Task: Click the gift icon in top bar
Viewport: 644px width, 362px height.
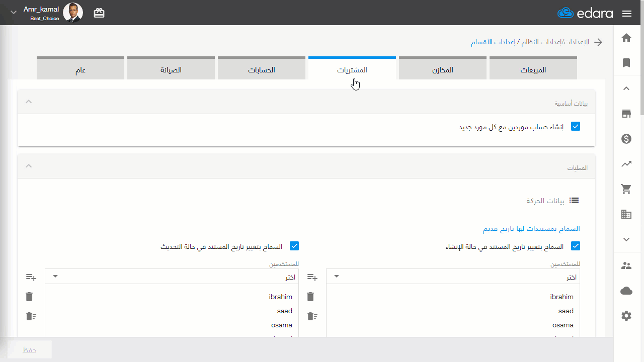Action: 99,13
